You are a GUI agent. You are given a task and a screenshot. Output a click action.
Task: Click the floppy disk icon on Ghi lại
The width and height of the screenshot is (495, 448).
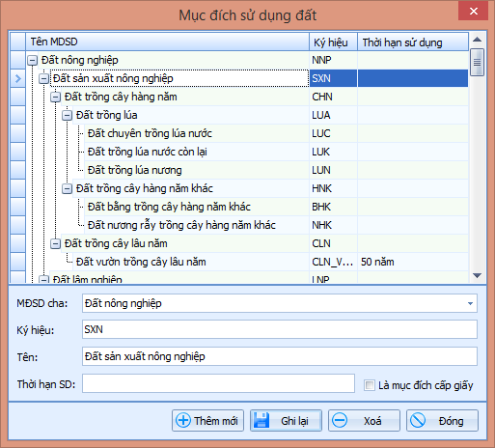pyautogui.click(x=261, y=420)
